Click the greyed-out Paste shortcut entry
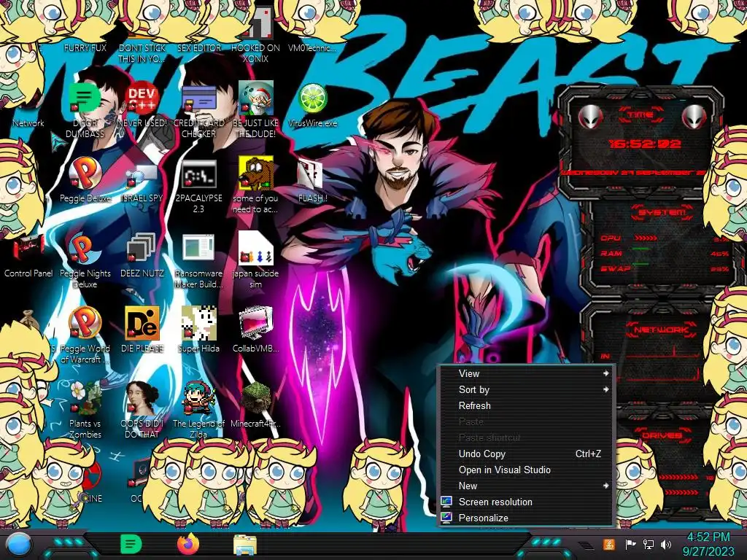Viewport: 747px width, 560px height. click(527, 437)
